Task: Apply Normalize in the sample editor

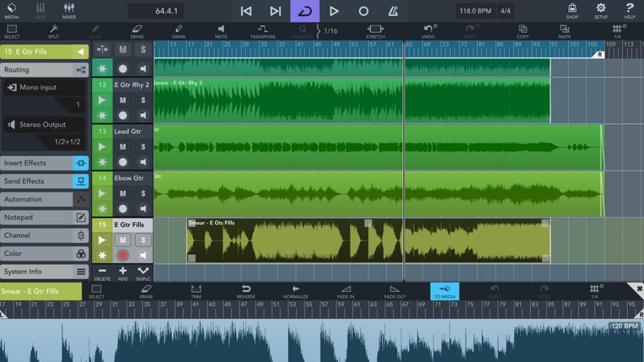Action: [295, 291]
